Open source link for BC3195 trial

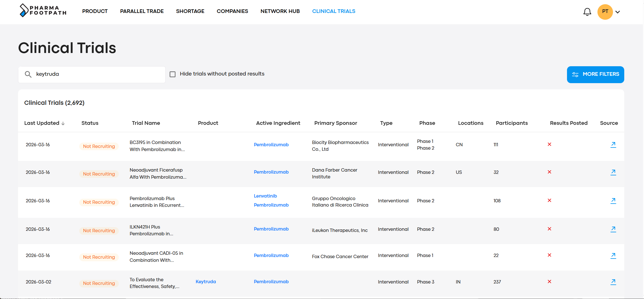pos(613,145)
